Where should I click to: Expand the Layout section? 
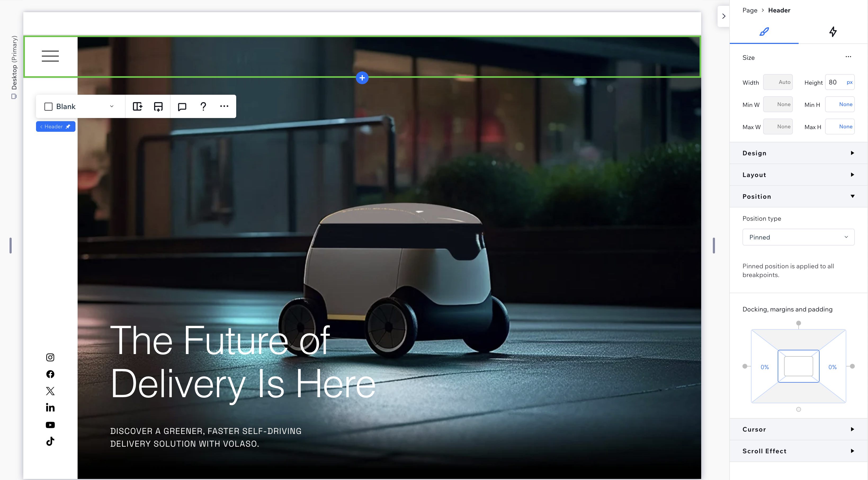pos(798,174)
